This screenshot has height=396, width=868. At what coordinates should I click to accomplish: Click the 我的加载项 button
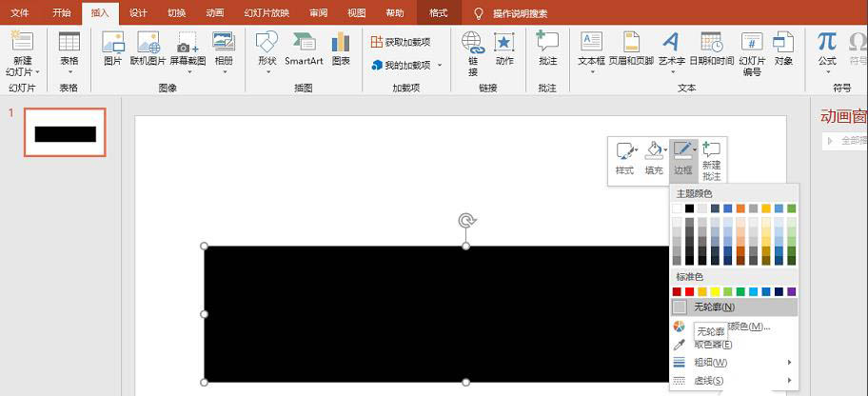point(401,66)
